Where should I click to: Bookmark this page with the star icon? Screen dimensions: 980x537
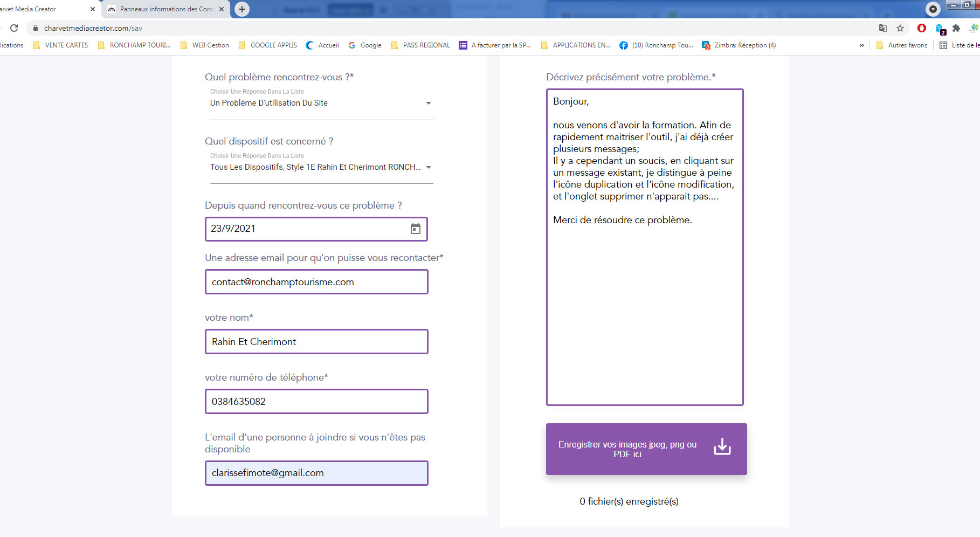[900, 28]
